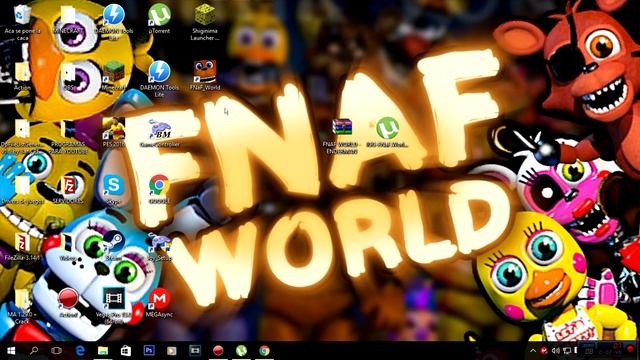Launch the Skype desktop shortcut

(113, 186)
